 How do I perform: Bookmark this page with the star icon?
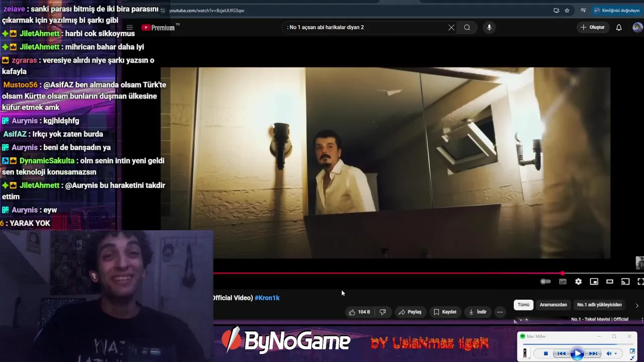click(x=567, y=11)
